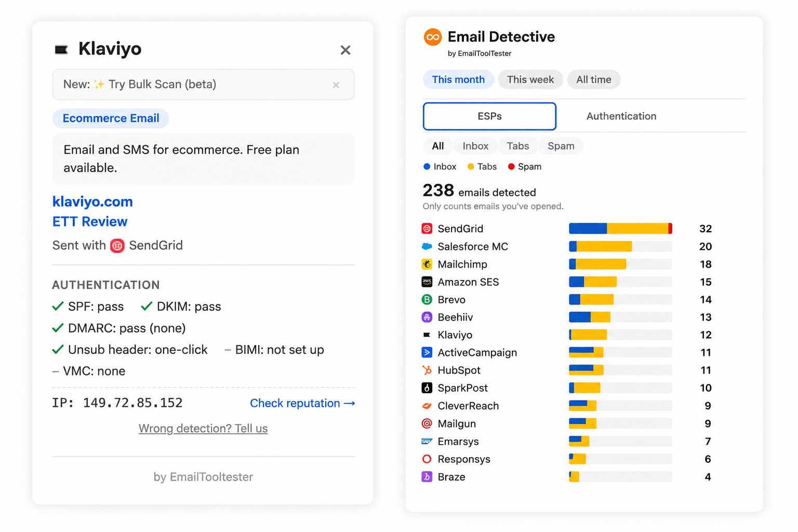This screenshot has width=798, height=532.
Task: Click the blue Inbox legend dot
Action: [x=427, y=167]
